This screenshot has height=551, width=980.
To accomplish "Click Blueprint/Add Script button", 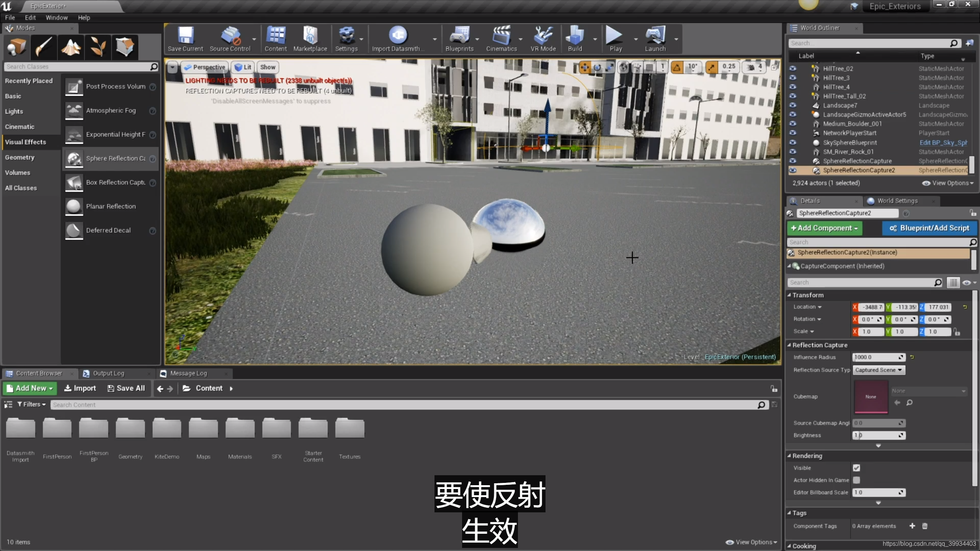I will [x=930, y=228].
